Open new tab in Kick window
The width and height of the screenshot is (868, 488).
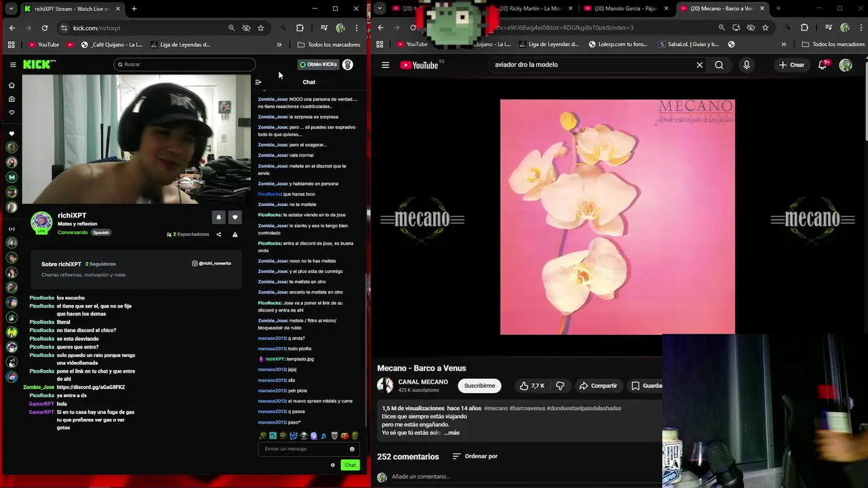point(134,9)
